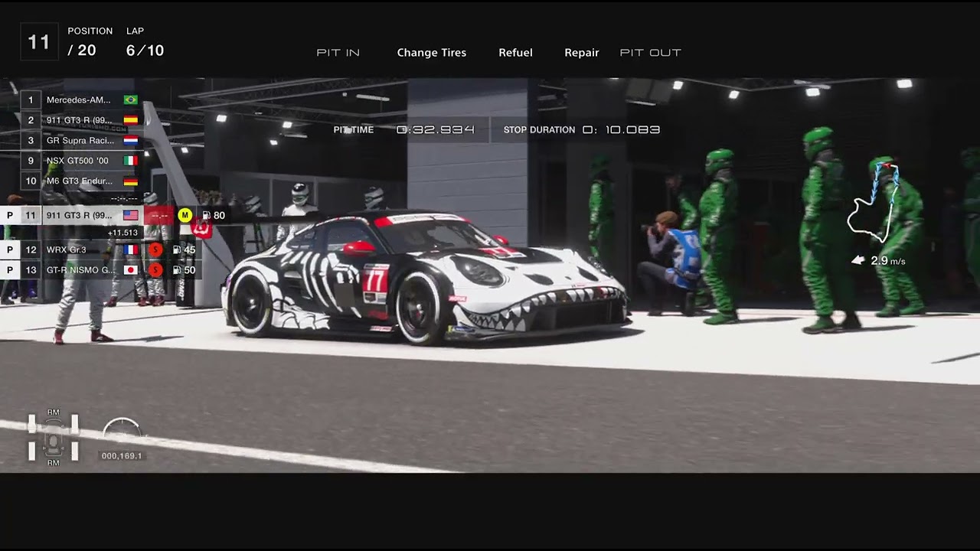
Task: Click the P pit marker for position 11
Action: tap(9, 216)
